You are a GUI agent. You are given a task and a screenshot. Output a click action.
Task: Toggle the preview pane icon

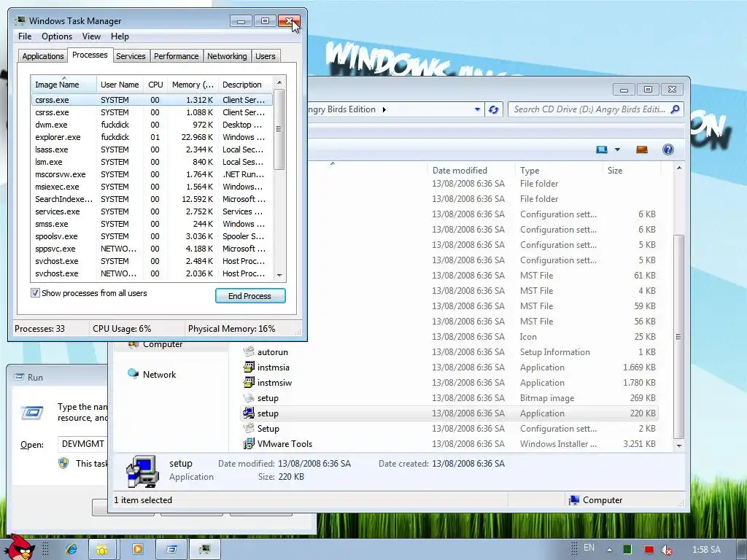pos(642,149)
